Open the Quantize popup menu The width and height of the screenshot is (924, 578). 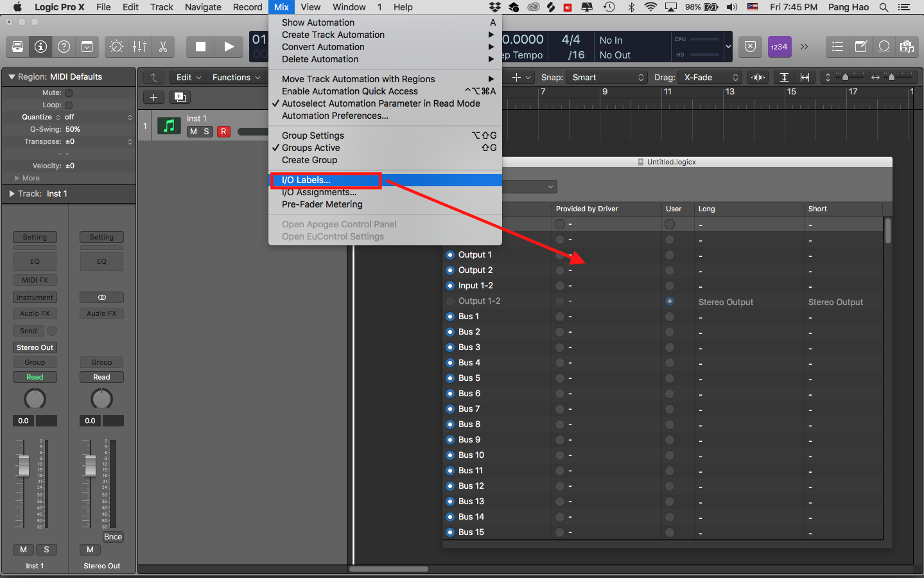(x=97, y=117)
